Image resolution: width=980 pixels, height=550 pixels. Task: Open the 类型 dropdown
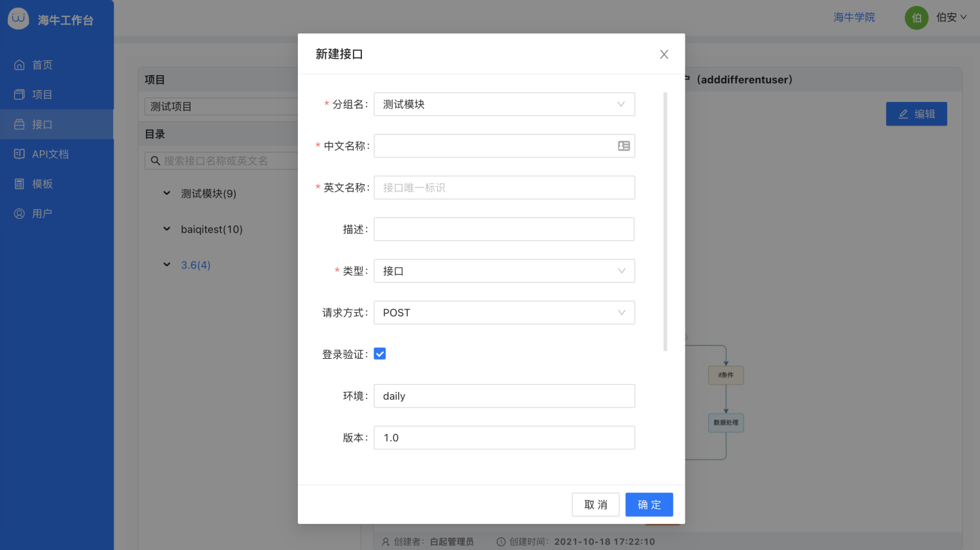pyautogui.click(x=504, y=271)
